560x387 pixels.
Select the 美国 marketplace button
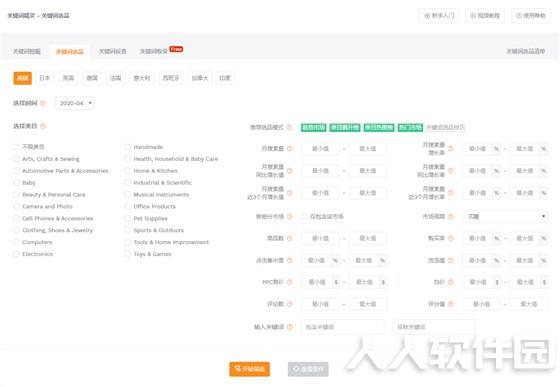22,78
